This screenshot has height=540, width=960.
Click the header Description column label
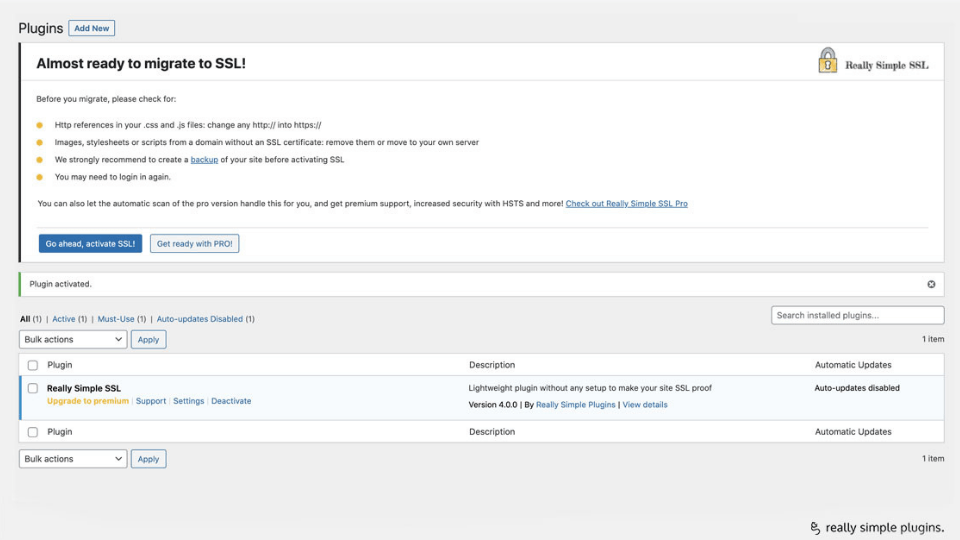tap(492, 365)
